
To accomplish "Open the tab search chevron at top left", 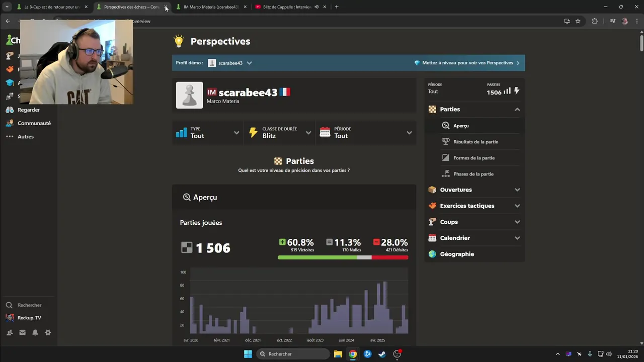I will tap(7, 7).
